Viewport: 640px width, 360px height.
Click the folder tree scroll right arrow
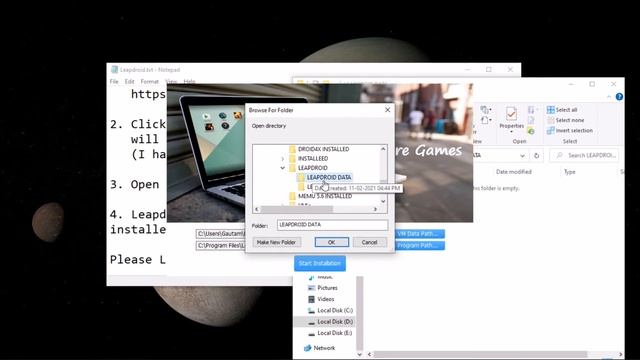(375, 209)
